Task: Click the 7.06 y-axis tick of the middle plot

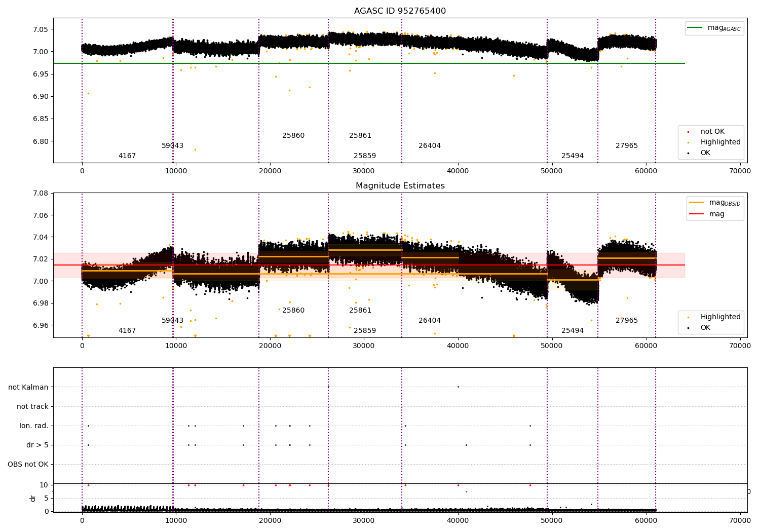Action: [42, 215]
